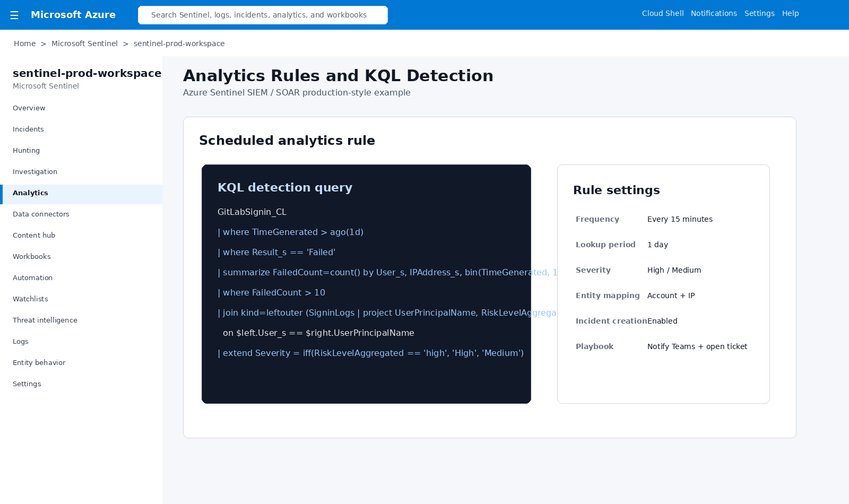Click the Rule settings heading
Viewport: 849px width, 504px height.
coord(617,190)
